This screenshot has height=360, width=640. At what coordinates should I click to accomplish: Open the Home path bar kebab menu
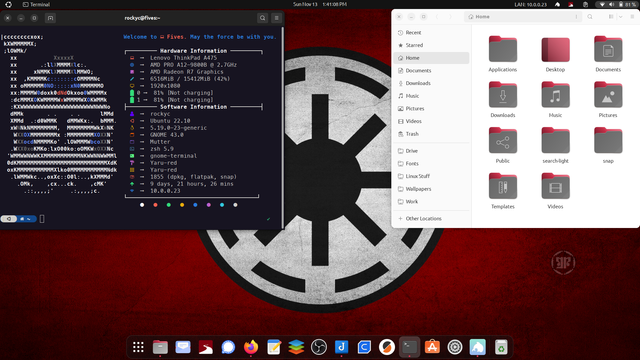[x=576, y=17]
